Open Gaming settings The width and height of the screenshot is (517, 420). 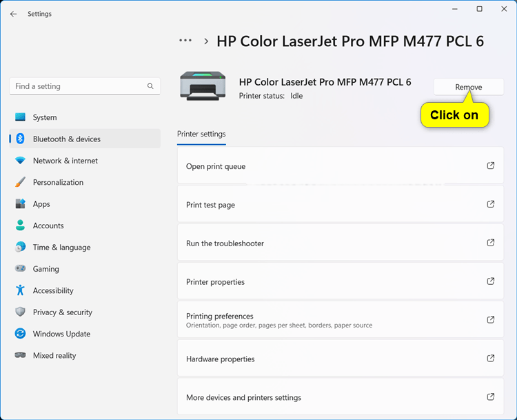[x=85, y=268]
